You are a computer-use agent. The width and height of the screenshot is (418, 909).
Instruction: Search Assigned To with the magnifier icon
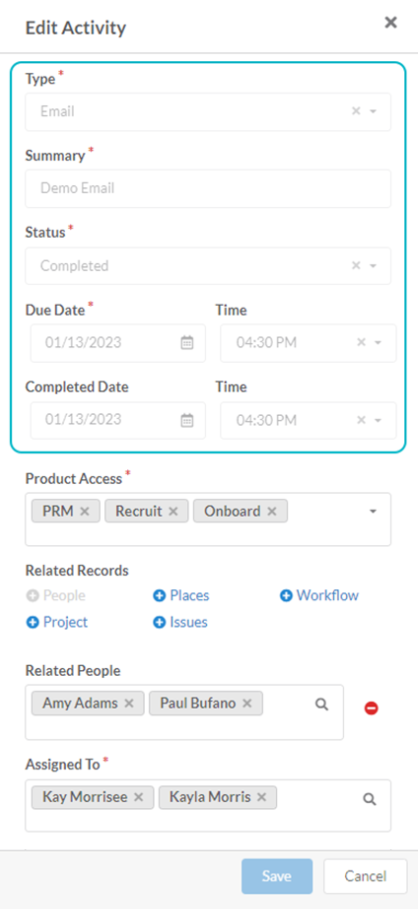[x=369, y=799]
